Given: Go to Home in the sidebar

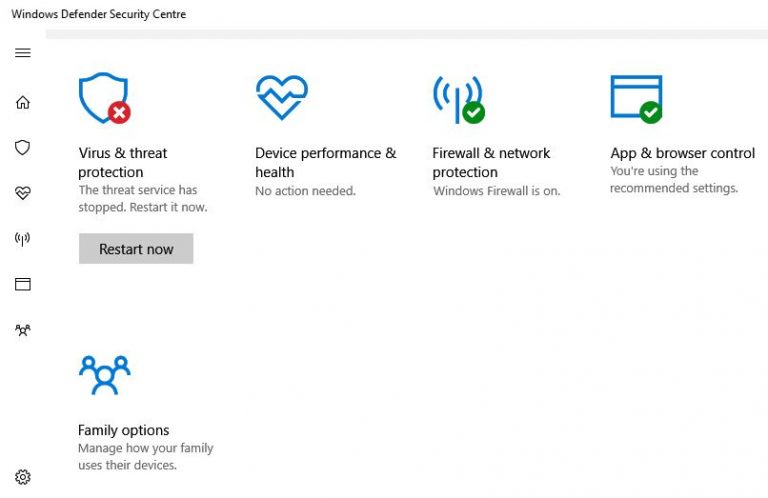Looking at the screenshot, I should tap(23, 102).
